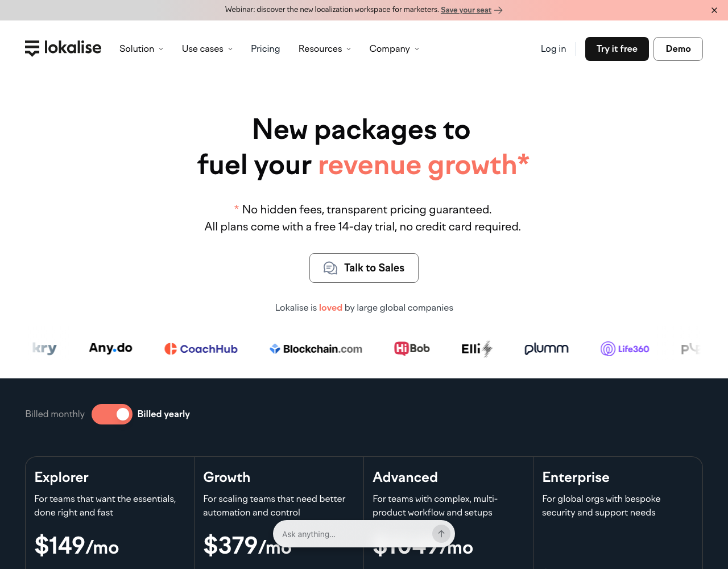The height and width of the screenshot is (569, 728).
Task: Click the Try it free button
Action: pyautogui.click(x=617, y=49)
